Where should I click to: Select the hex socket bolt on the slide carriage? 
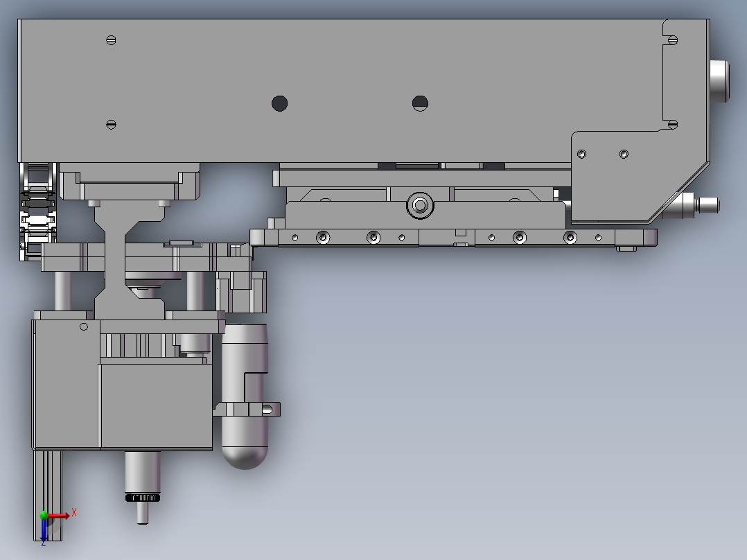click(420, 205)
